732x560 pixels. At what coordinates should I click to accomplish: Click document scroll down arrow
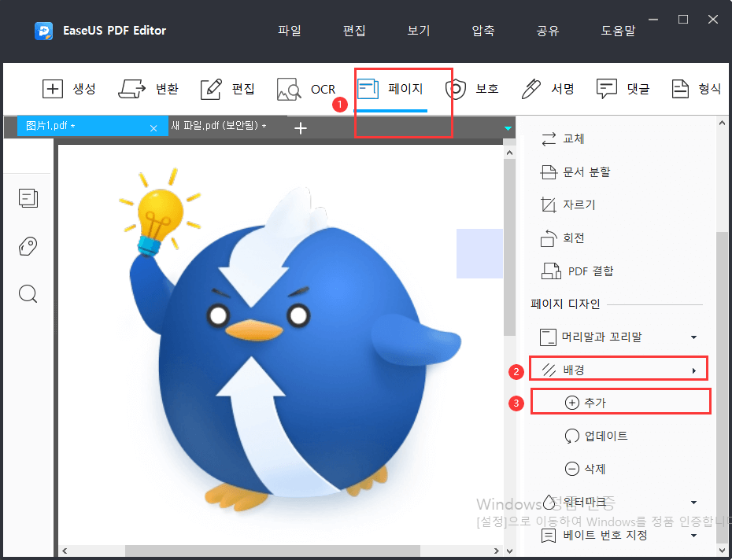pos(509,551)
